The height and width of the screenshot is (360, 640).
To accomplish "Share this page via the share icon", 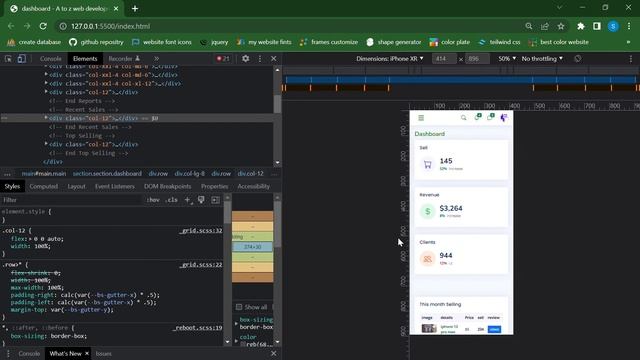I will pyautogui.click(x=544, y=26).
